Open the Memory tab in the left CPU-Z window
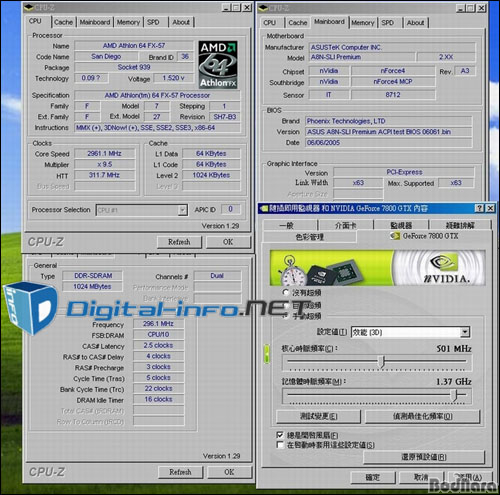Viewport: 500px width, 495px height. [x=128, y=22]
